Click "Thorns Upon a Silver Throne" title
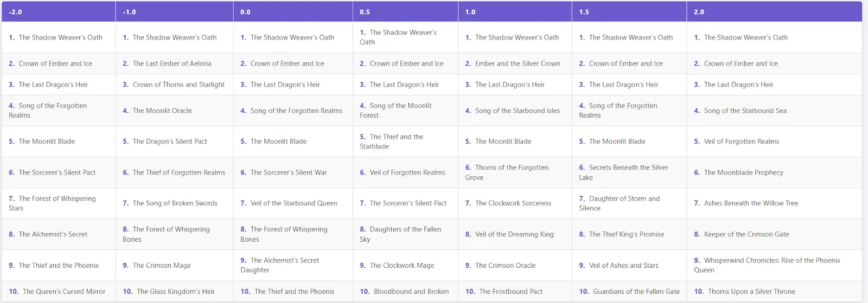 (751, 292)
